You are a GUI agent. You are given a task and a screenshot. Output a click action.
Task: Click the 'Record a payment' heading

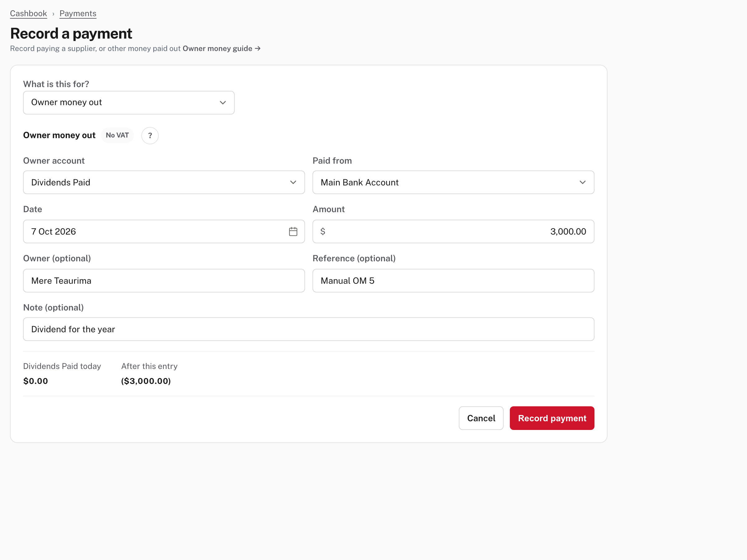[x=71, y=33]
